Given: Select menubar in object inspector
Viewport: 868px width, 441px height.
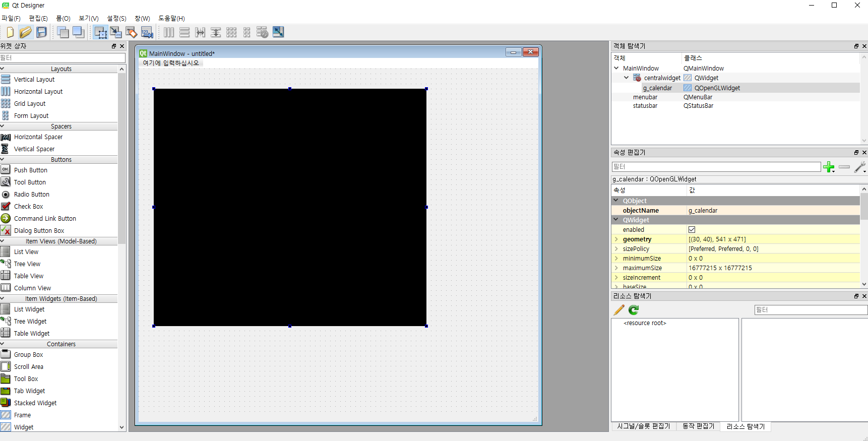Looking at the screenshot, I should (645, 97).
